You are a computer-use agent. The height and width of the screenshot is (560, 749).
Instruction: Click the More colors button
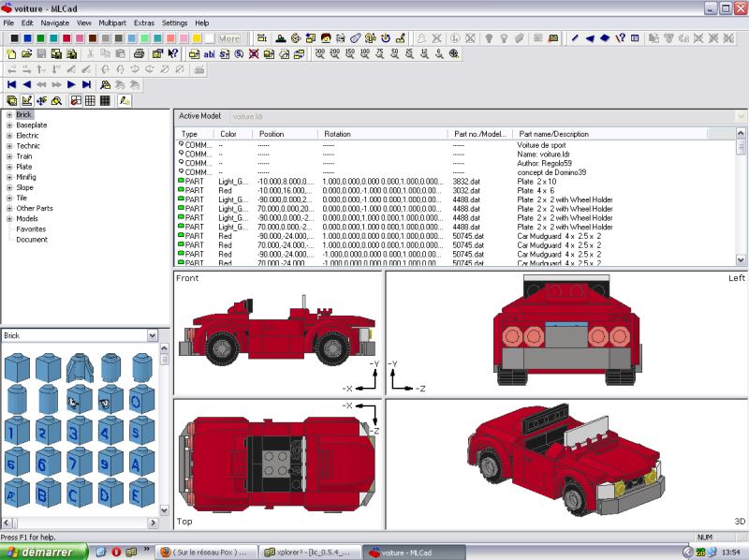click(228, 38)
